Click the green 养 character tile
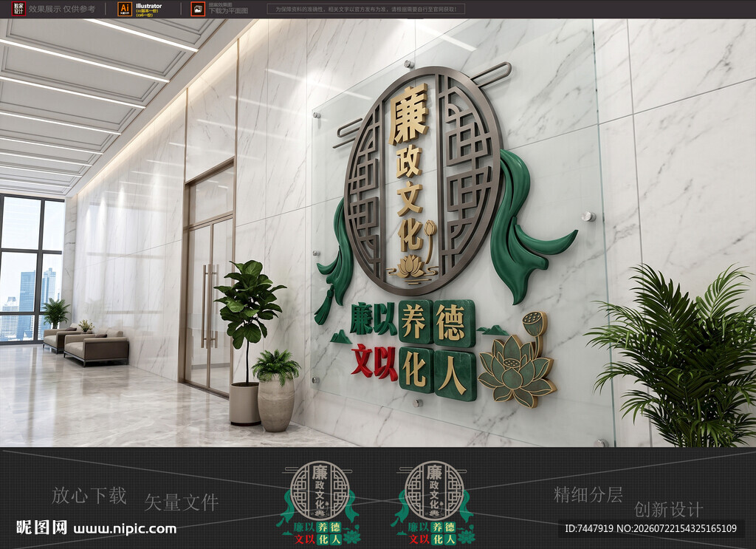This screenshot has width=756, height=549. (416, 321)
